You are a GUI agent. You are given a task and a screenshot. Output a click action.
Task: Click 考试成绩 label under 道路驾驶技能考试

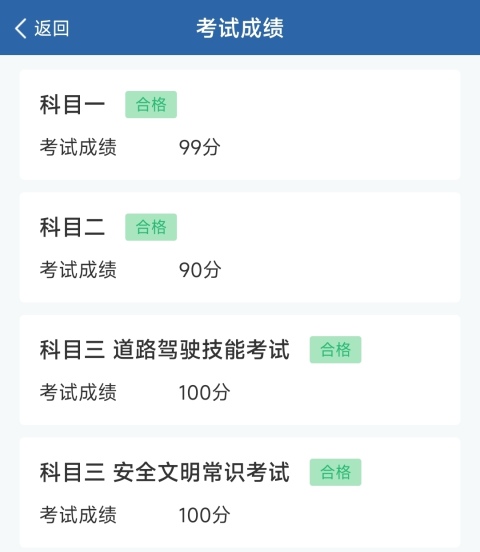pyautogui.click(x=78, y=392)
